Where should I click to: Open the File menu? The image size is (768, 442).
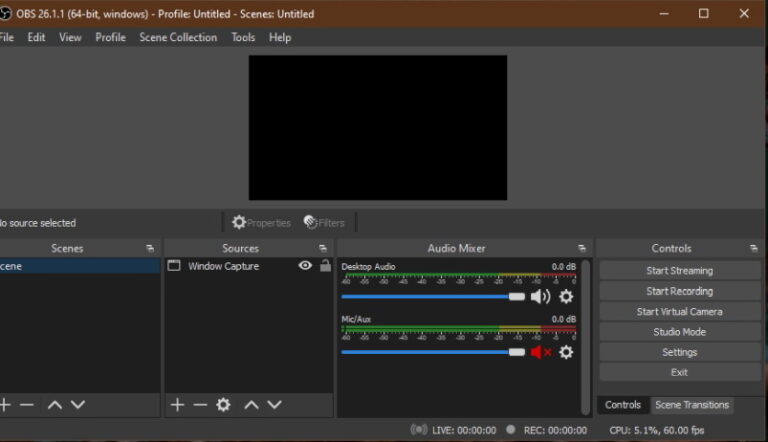[x=6, y=37]
